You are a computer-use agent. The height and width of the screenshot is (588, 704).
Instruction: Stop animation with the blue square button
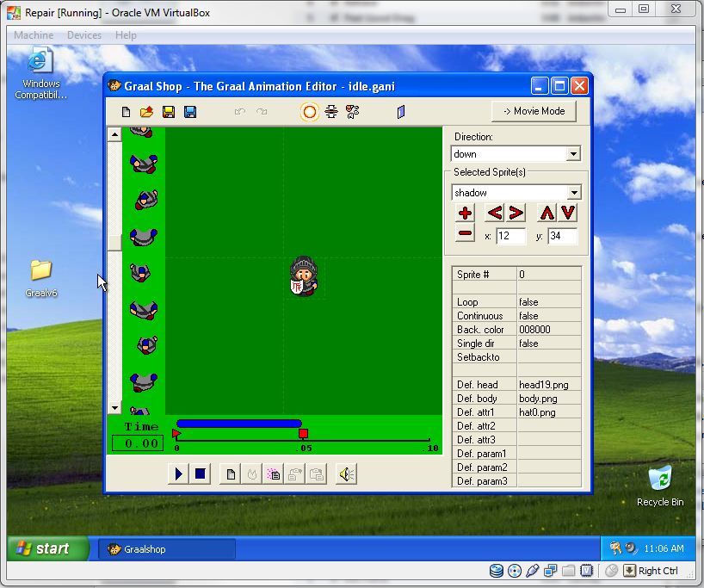point(200,473)
